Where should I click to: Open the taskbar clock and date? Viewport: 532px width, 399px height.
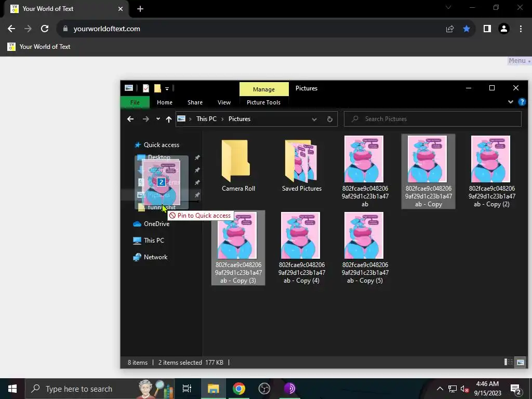click(487, 389)
